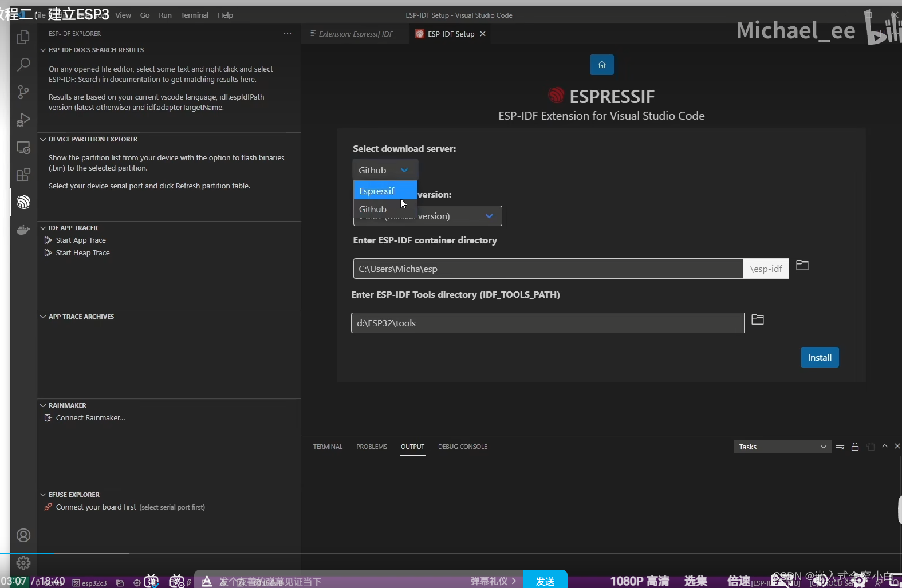
Task: Open the Manage gear icon
Action: pyautogui.click(x=23, y=563)
